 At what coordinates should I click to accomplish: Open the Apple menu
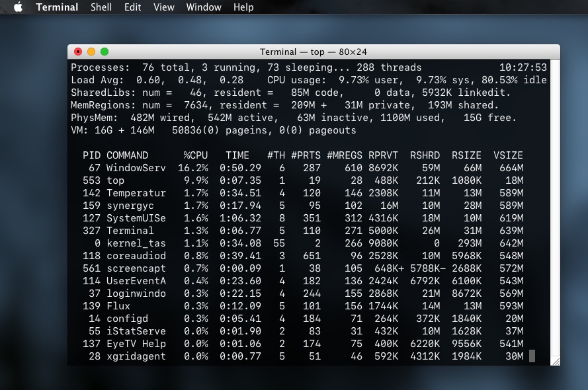pyautogui.click(x=18, y=7)
